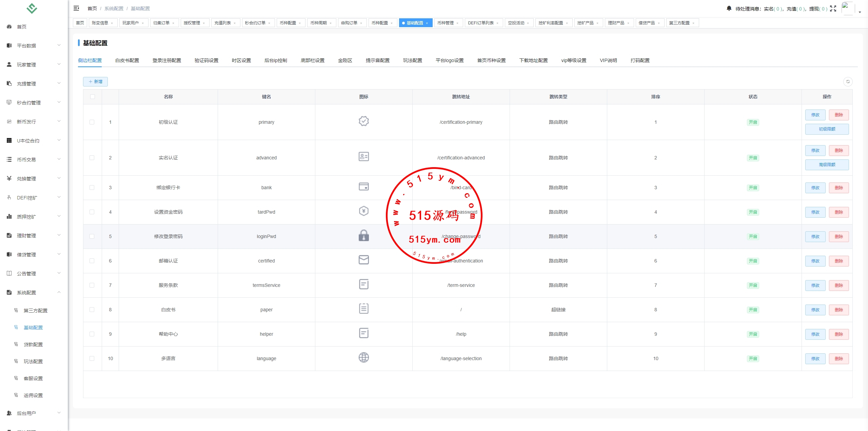
Task: Click the sidebar collapse hamburger icon
Action: pyautogui.click(x=76, y=8)
